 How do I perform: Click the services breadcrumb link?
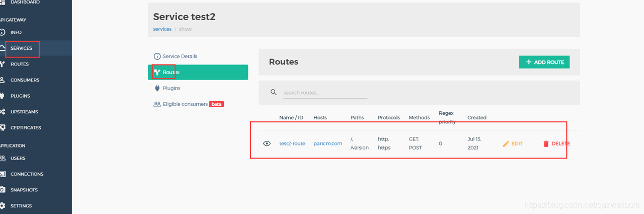(x=162, y=29)
